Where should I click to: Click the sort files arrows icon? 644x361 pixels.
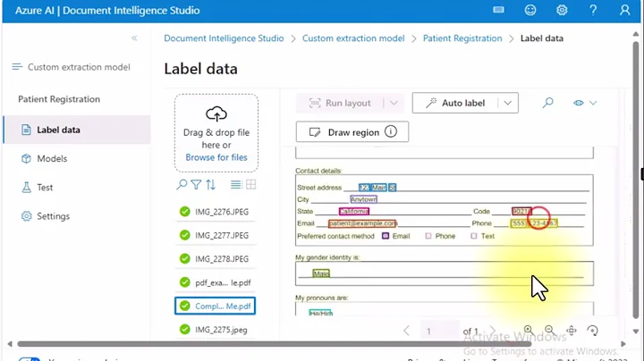(211, 185)
